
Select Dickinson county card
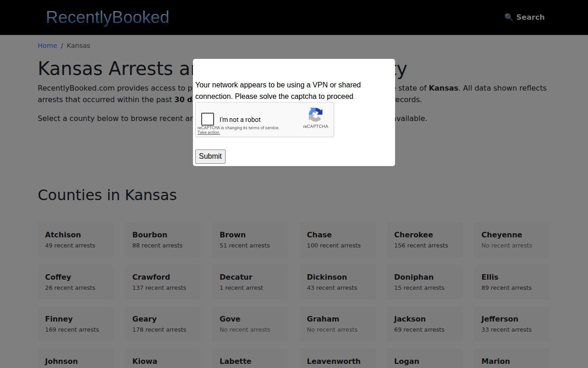338,282
